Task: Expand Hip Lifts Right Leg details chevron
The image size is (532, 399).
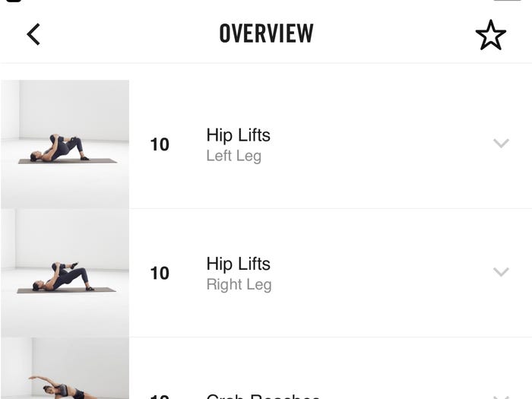Action: [500, 271]
